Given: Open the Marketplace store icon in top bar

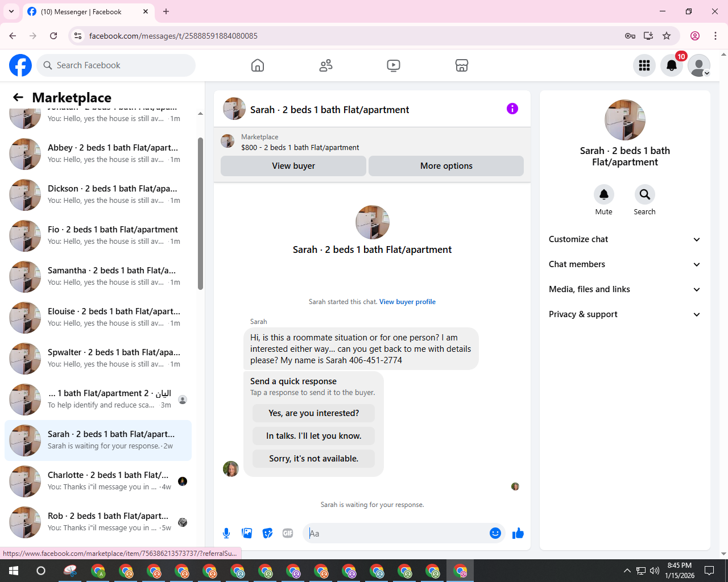Looking at the screenshot, I should click(x=462, y=65).
